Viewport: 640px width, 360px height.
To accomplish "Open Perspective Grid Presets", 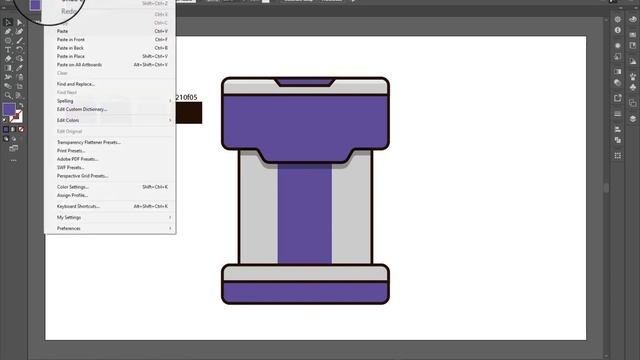I will [x=111, y=176].
